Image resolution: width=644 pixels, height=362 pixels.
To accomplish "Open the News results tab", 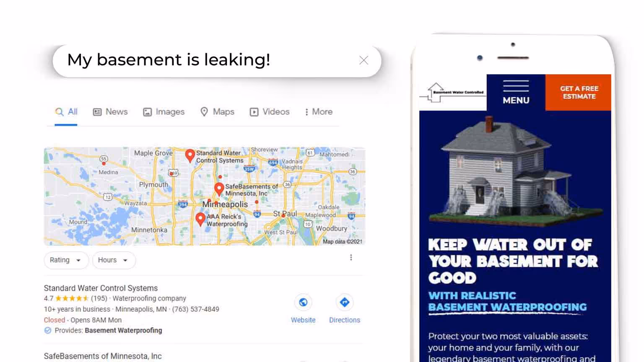I will click(110, 112).
